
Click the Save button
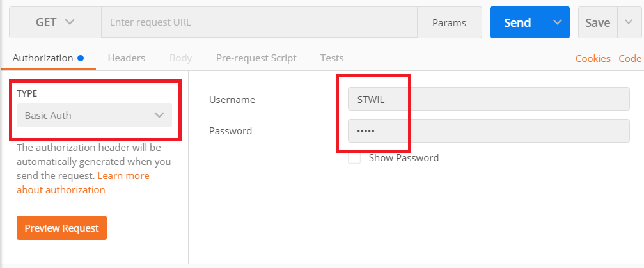tap(597, 22)
